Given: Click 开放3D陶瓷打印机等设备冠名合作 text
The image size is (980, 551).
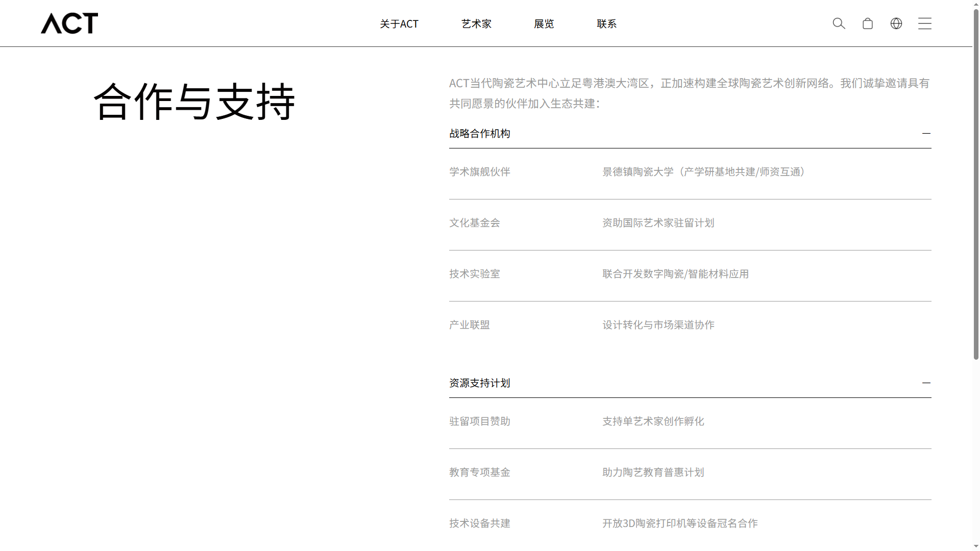Looking at the screenshot, I should [680, 523].
